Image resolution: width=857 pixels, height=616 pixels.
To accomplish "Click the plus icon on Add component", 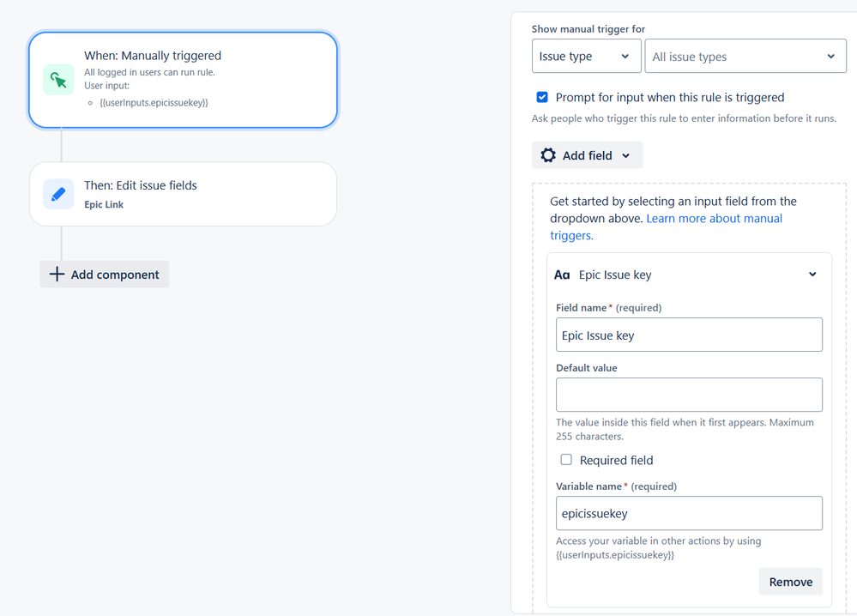I will pos(57,275).
